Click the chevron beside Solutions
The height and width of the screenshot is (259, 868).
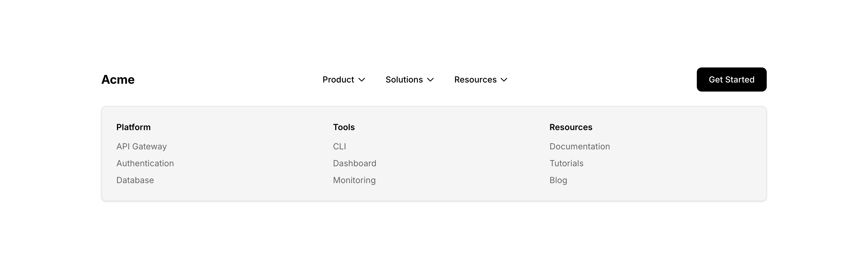[430, 80]
